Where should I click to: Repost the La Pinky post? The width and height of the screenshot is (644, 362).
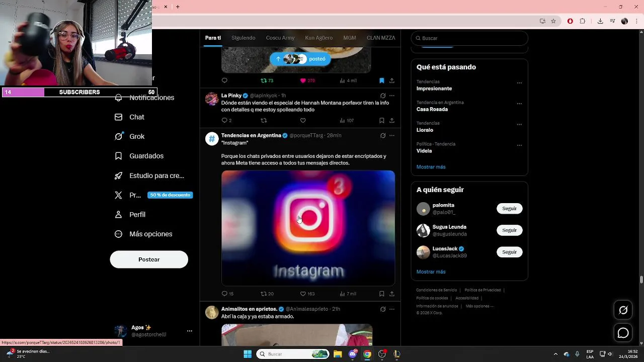264,120
